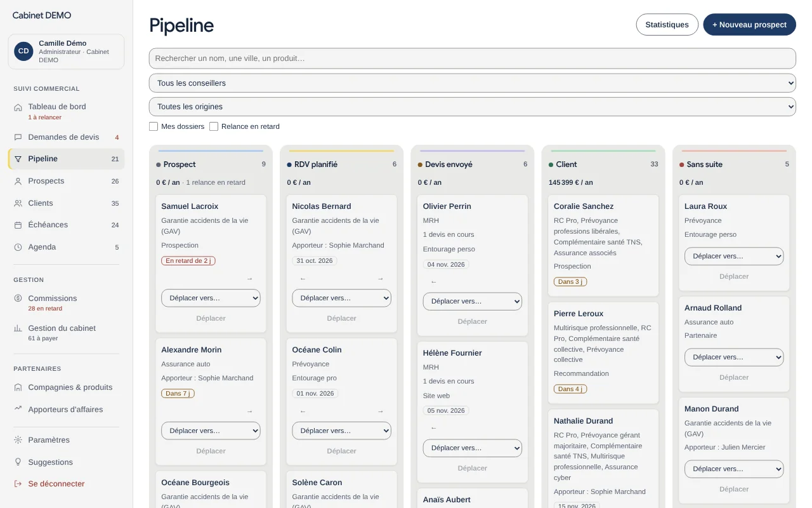This screenshot has width=812, height=508.
Task: Click the Nouveau prospect button
Action: point(749,25)
